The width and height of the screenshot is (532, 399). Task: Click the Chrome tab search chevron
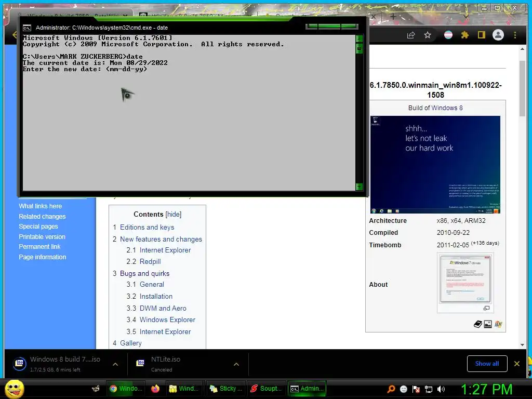[466, 16]
